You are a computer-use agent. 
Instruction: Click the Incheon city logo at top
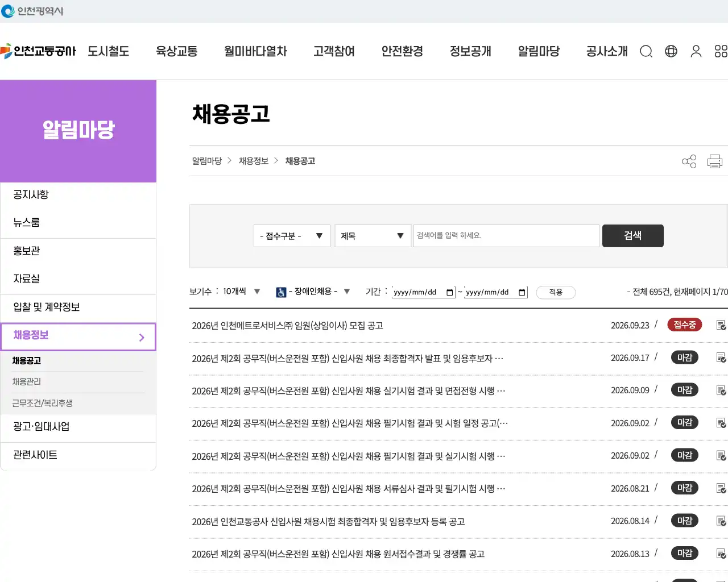(x=32, y=11)
